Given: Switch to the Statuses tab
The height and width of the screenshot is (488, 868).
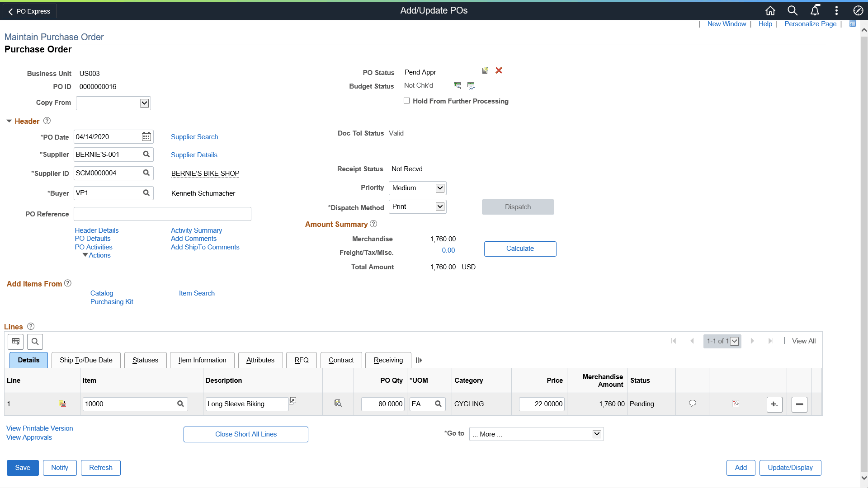Looking at the screenshot, I should [145, 360].
